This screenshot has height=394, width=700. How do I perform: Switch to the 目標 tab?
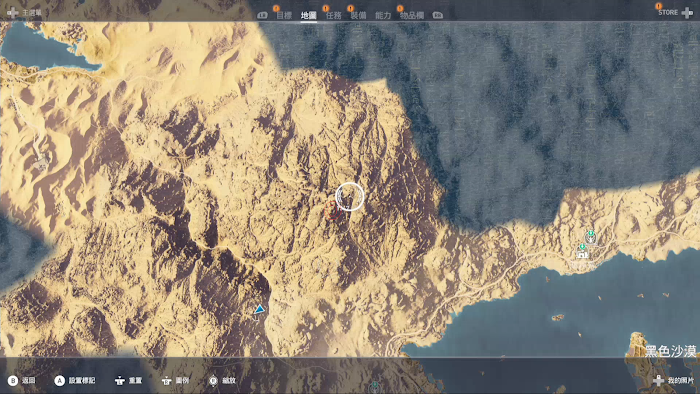[x=284, y=15]
